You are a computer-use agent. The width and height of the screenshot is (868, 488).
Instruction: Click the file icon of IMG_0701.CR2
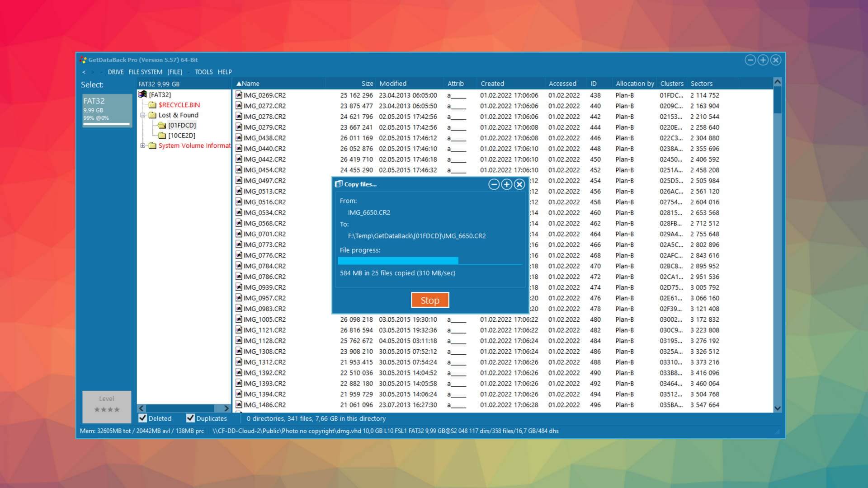coord(239,234)
